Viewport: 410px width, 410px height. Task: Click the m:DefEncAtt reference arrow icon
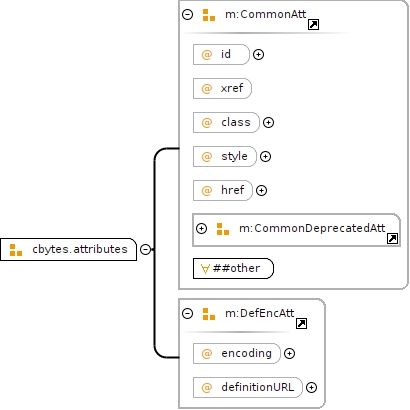click(x=301, y=323)
